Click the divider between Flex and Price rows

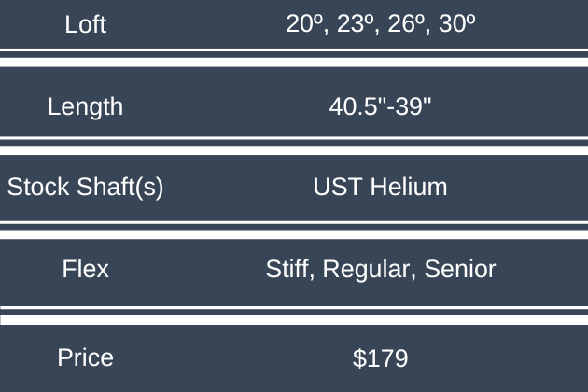[x=294, y=315]
